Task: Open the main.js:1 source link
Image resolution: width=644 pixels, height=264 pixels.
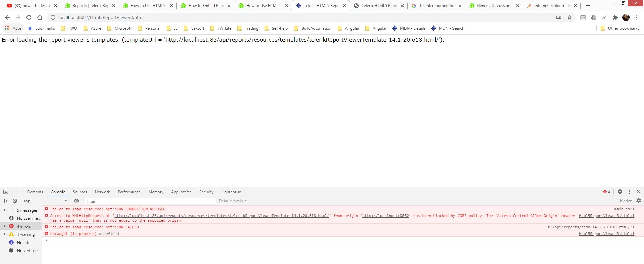Action: tap(624, 209)
